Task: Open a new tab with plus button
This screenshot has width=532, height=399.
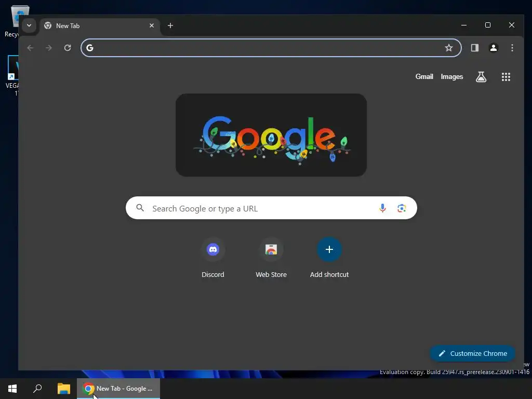Action: (x=170, y=25)
